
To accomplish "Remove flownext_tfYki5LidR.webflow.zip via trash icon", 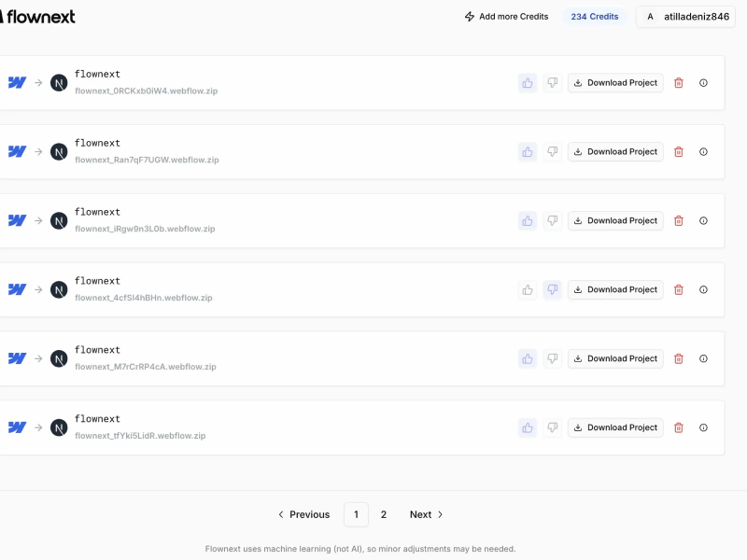I will coord(679,428).
